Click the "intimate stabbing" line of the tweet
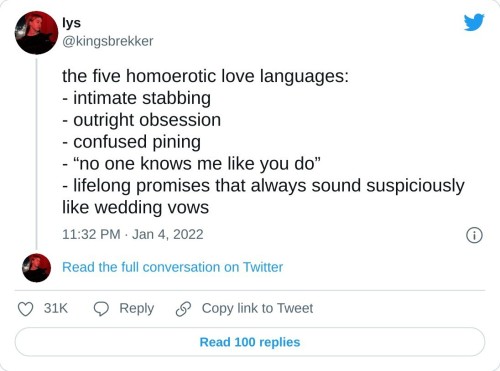 (x=137, y=98)
